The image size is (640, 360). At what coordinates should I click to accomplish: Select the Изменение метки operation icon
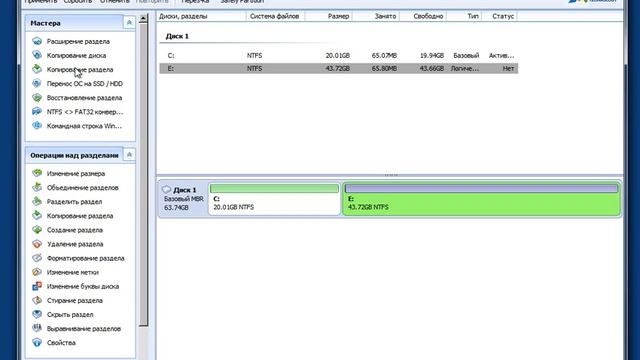[x=37, y=272]
